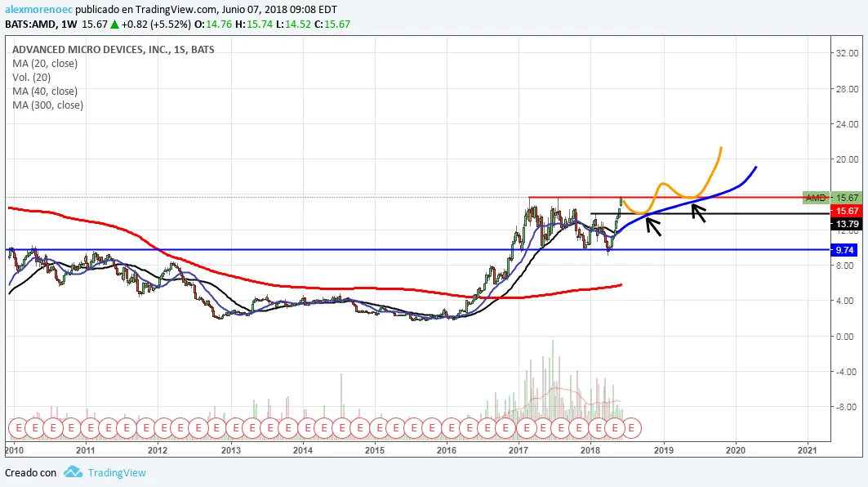
Task: Click the green AMD 15.67 price label
Action: coord(832,198)
